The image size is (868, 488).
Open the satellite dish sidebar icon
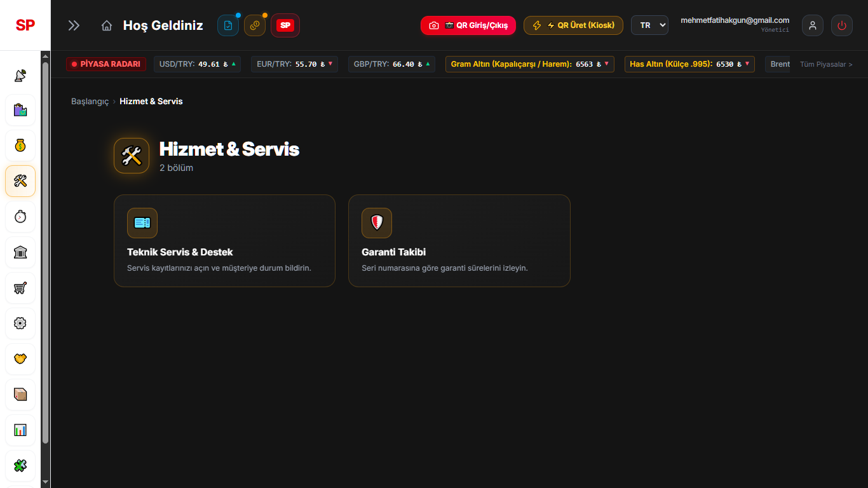(x=20, y=75)
